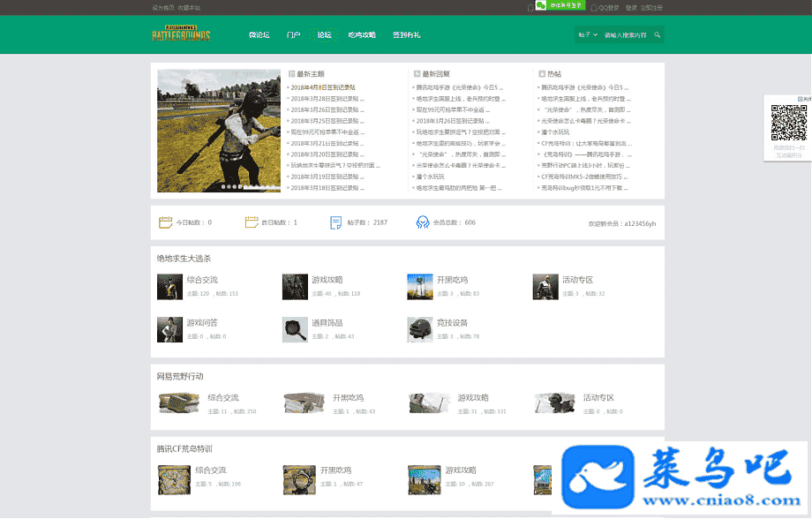Click the PUBG Battlegrounds logo
Screen dimensions: 812x519
coord(180,35)
